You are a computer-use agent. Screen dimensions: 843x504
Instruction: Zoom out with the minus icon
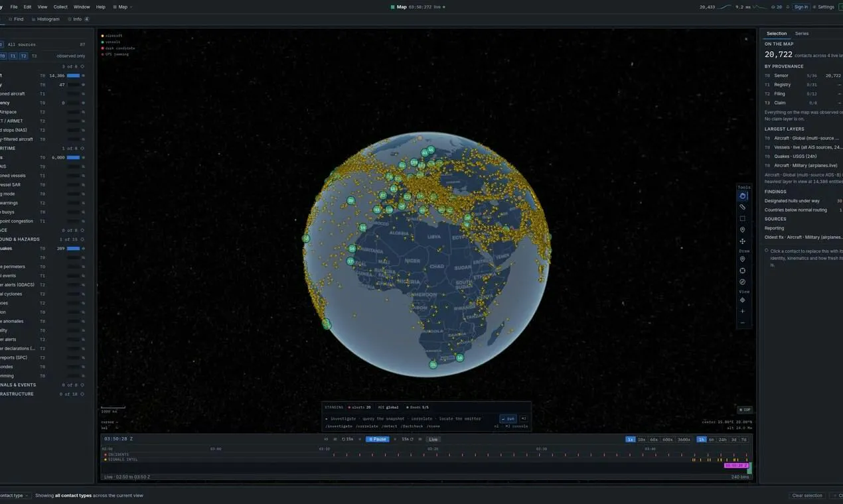coord(743,323)
